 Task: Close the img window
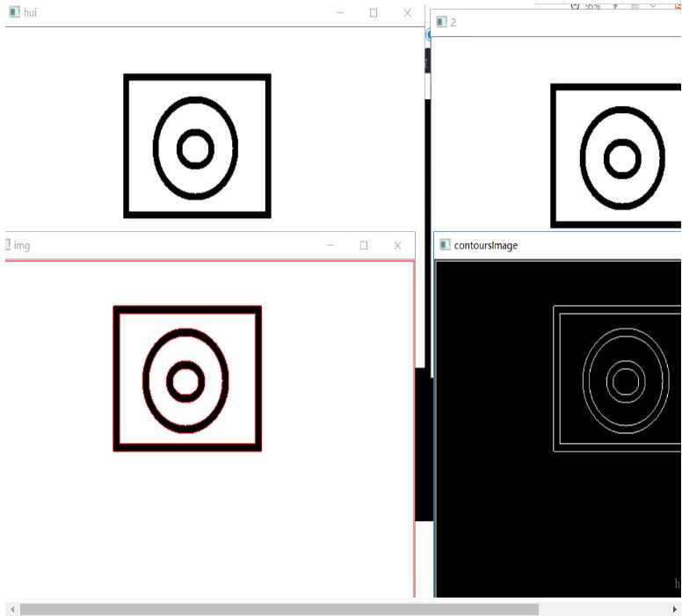pos(397,245)
